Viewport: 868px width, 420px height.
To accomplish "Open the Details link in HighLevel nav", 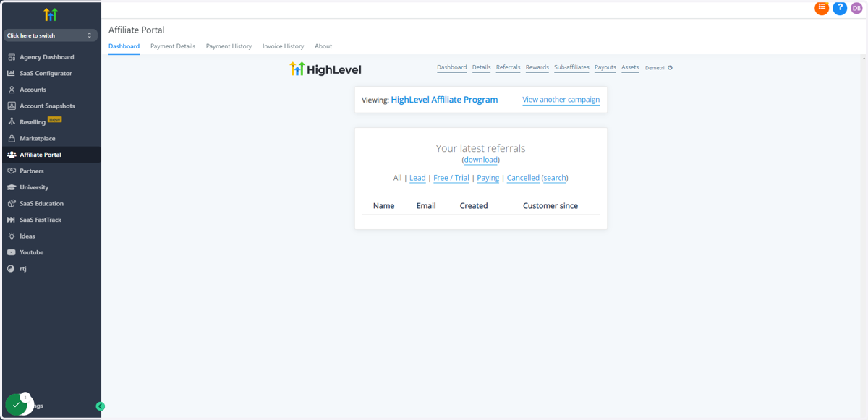I will click(x=481, y=67).
